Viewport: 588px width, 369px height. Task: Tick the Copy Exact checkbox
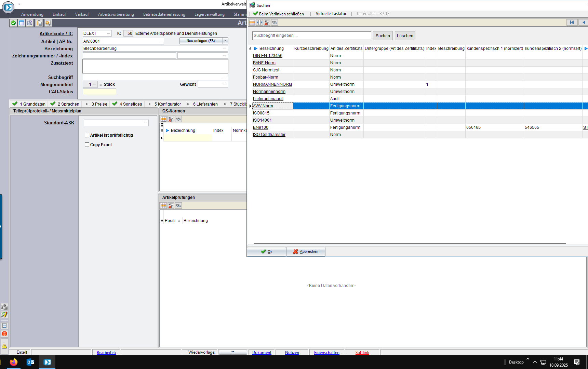(x=87, y=145)
